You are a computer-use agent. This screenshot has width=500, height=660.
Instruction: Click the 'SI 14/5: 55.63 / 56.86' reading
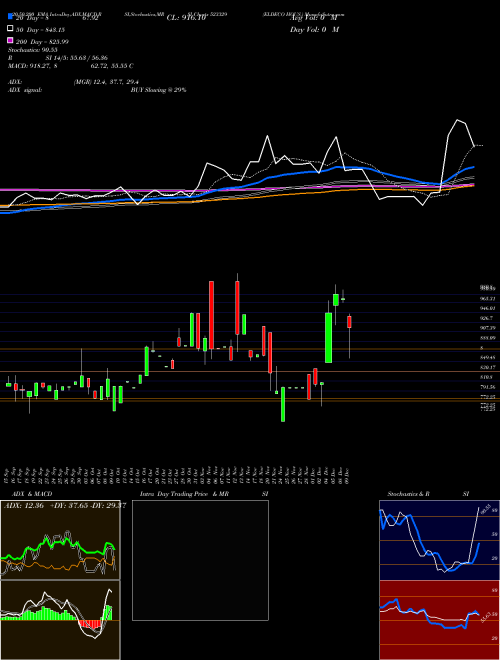pos(77,58)
